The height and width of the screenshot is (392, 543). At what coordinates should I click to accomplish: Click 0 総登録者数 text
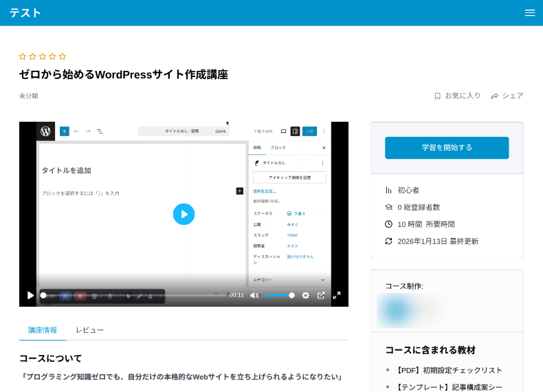[419, 207]
